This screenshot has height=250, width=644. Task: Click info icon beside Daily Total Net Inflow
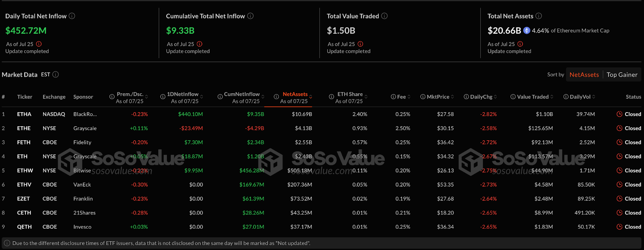pyautogui.click(x=72, y=16)
